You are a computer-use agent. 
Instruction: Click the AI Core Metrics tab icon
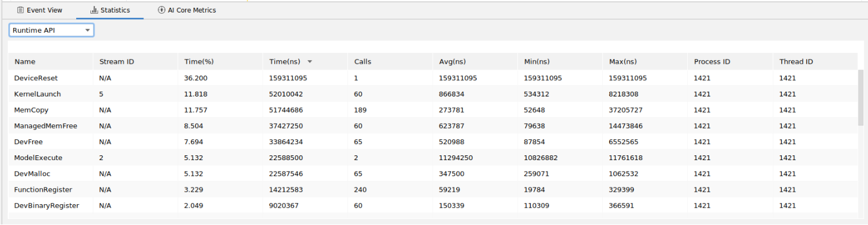click(x=162, y=10)
